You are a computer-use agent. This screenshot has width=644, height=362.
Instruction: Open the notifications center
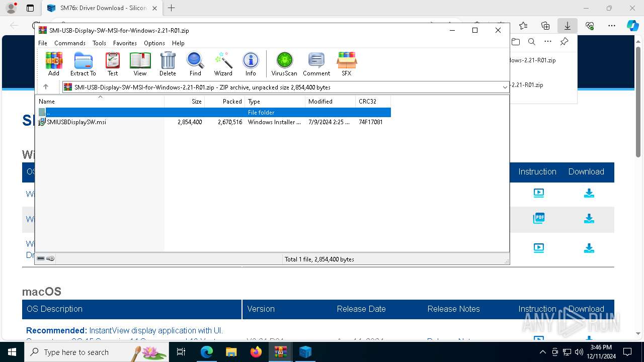627,352
